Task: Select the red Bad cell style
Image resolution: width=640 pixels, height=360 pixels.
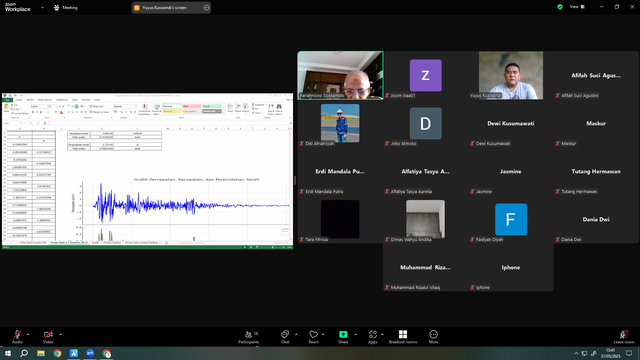Action: point(192,106)
